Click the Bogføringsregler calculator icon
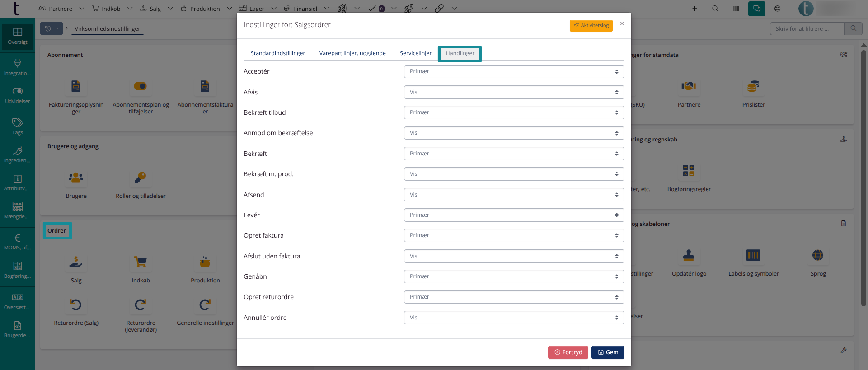 (x=689, y=171)
